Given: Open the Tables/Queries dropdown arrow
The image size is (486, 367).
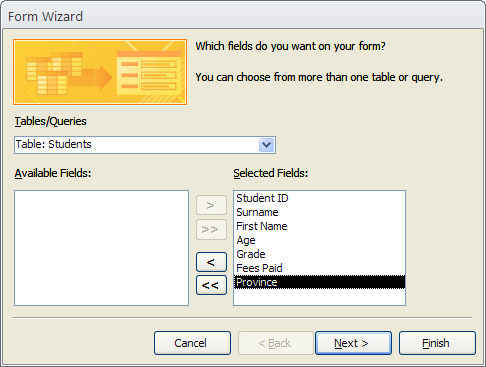Looking at the screenshot, I should pos(266,145).
